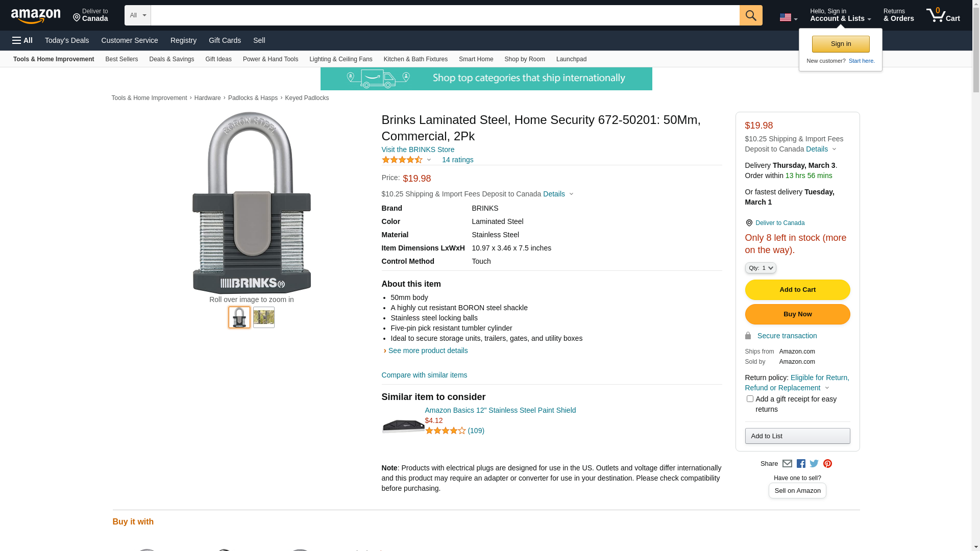
Task: Check the gift receipt checkbox
Action: coord(750,399)
